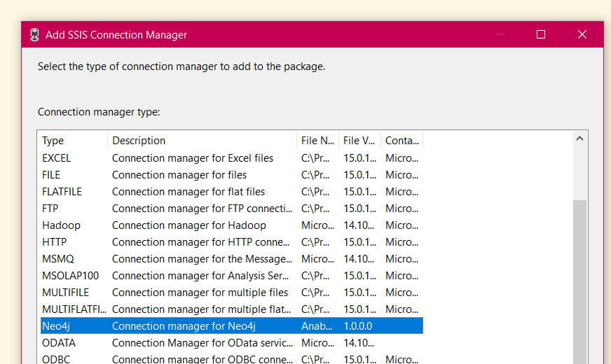Maximize the Add SSIS Connection Manager dialog

[541, 34]
